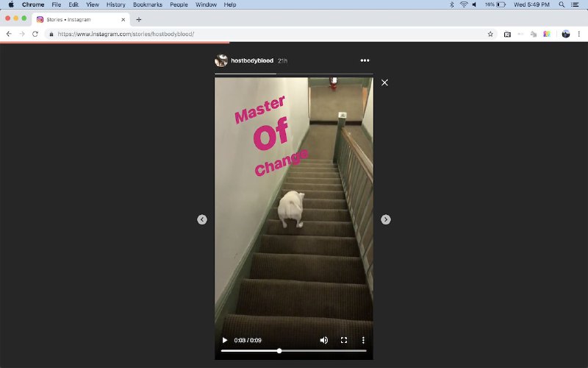
Task: Open the People menu
Action: (179, 4)
